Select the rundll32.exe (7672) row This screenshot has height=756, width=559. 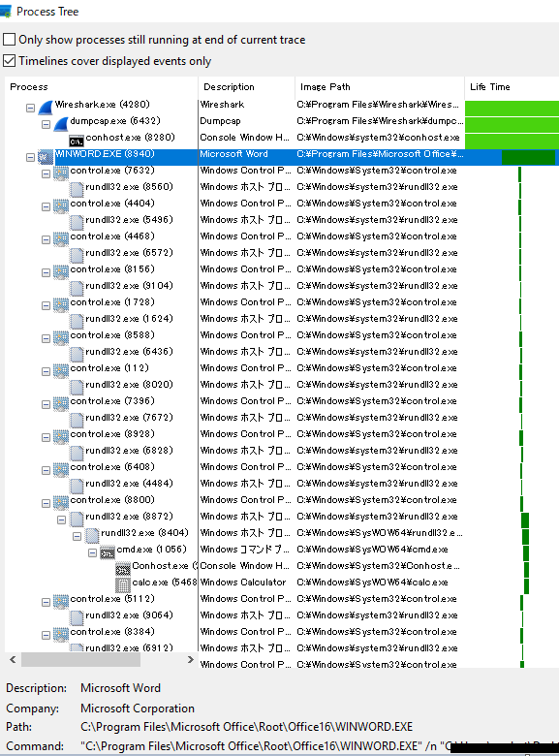[282, 417]
